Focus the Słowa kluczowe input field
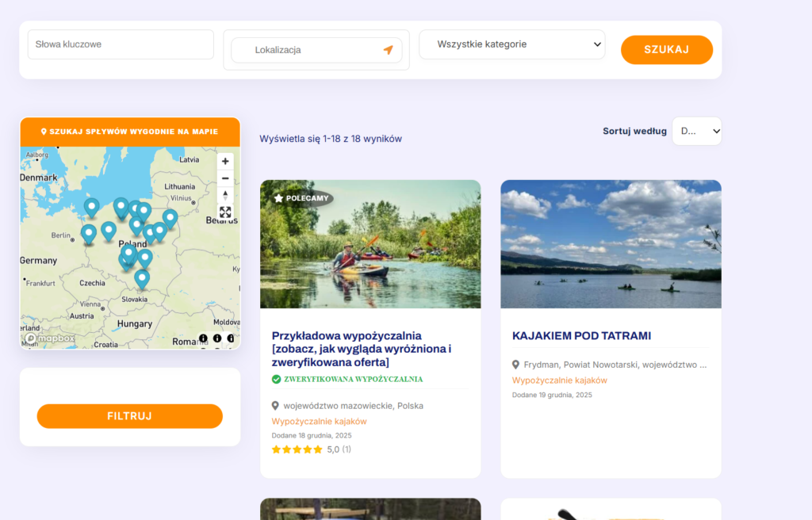The height and width of the screenshot is (520, 812). click(x=121, y=44)
